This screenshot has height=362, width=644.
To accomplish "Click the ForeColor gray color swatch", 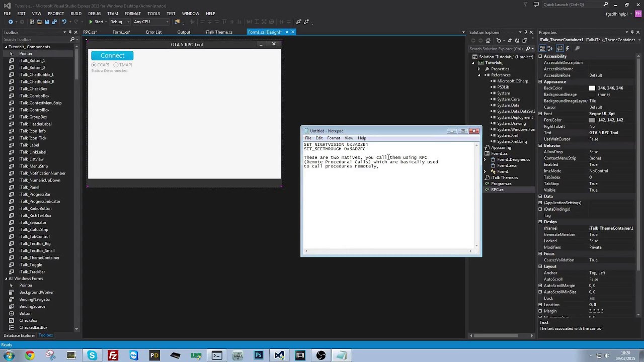I will (592, 120).
